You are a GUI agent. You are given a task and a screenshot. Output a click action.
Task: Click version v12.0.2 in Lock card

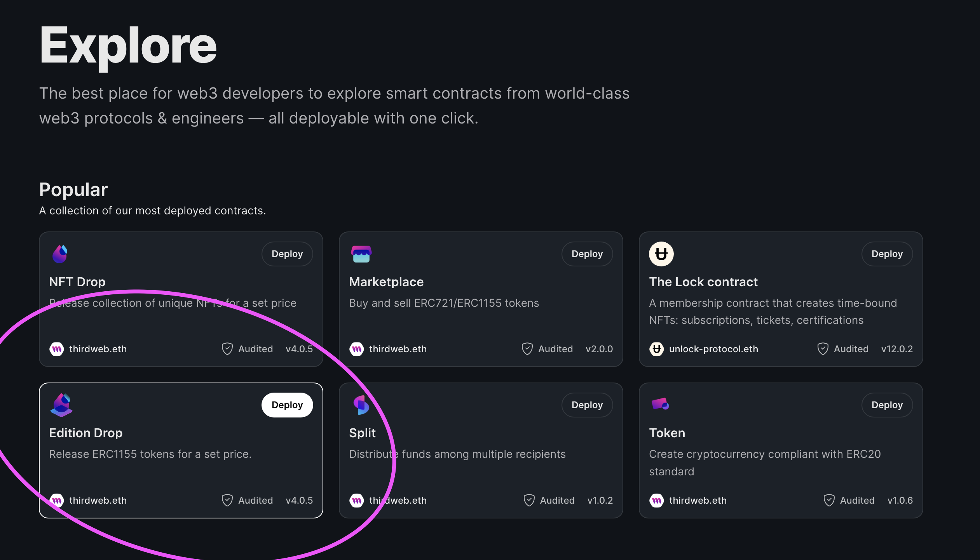[897, 349]
